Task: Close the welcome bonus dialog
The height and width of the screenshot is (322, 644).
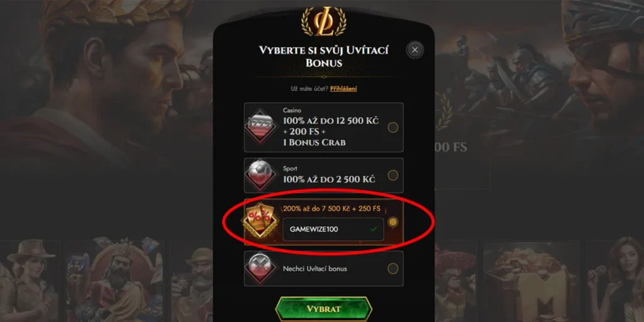Action: coord(415,50)
